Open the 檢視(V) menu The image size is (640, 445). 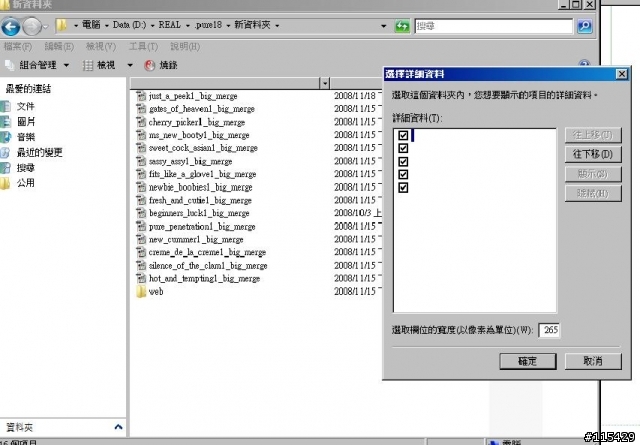tap(101, 47)
